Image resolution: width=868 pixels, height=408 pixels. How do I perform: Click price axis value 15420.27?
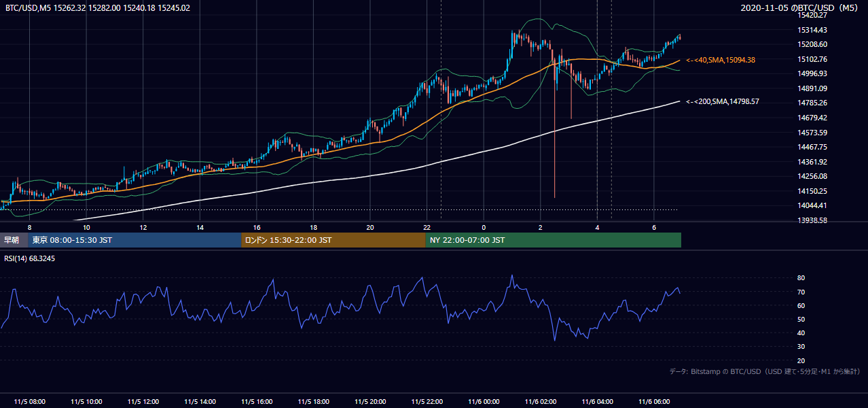point(813,15)
